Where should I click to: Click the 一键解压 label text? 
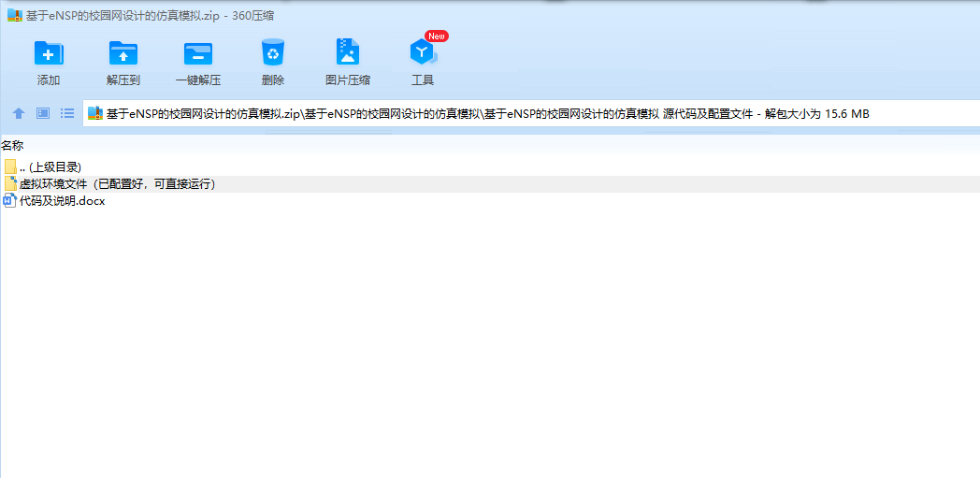[x=198, y=80]
